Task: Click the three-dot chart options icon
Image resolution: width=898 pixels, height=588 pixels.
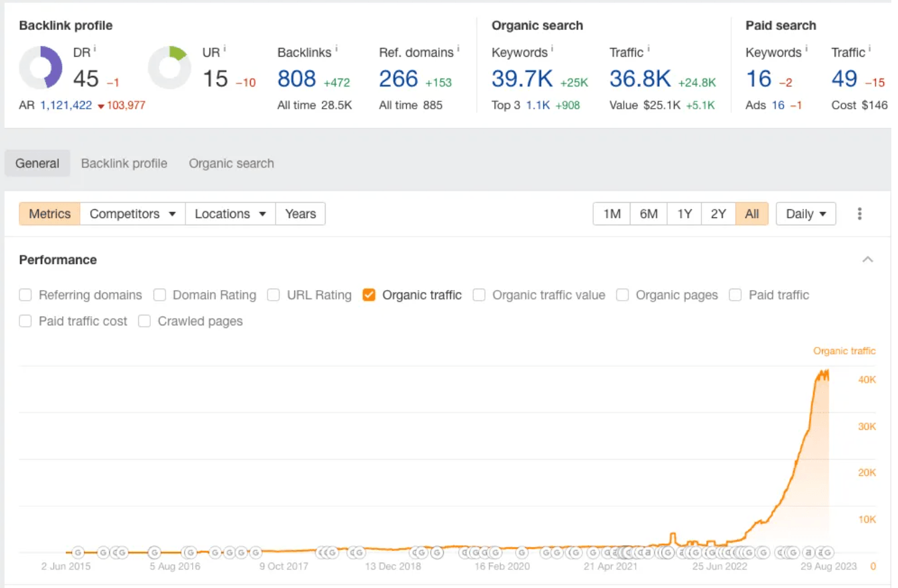Action: pos(859,214)
